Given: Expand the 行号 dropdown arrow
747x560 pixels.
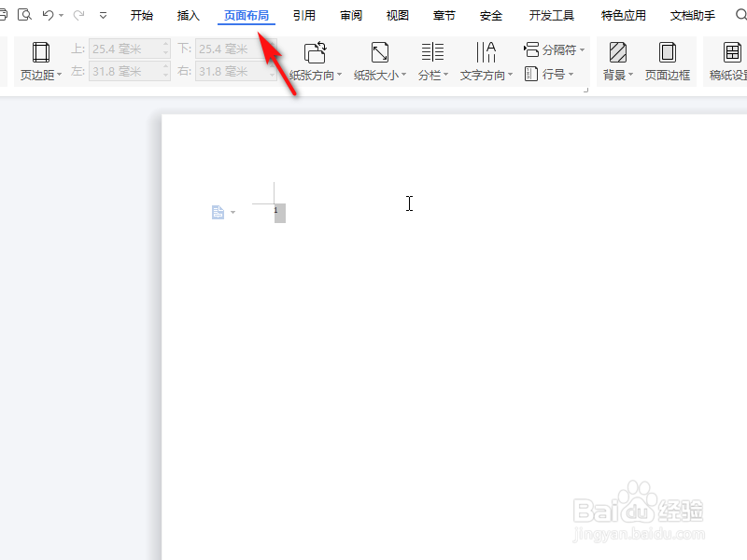Looking at the screenshot, I should [x=571, y=75].
